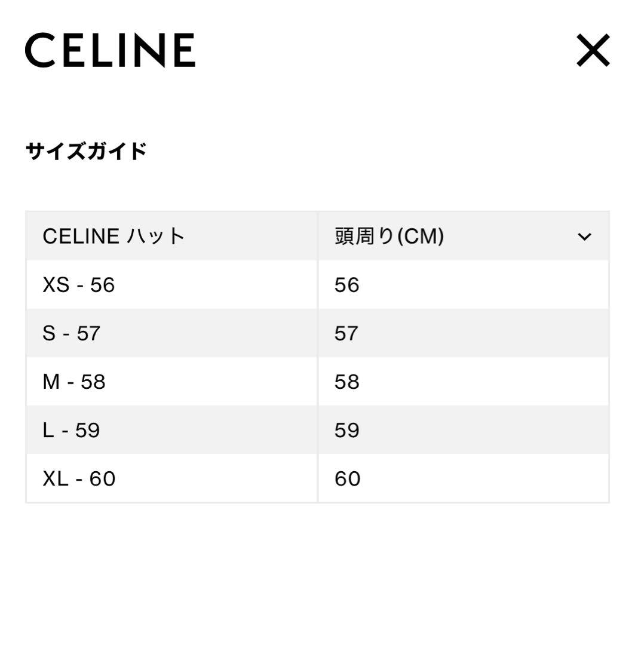Select the S - 57 size row

point(72,333)
